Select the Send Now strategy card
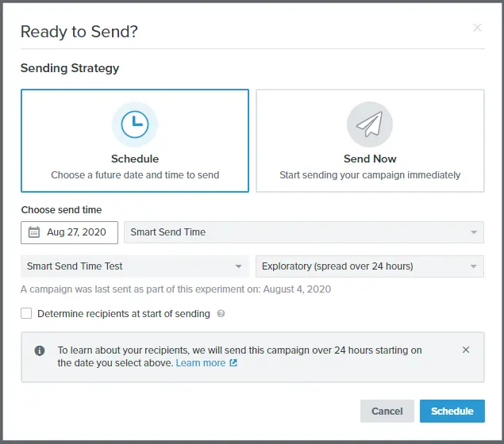Screen dimensions: 504x444 click(370, 140)
